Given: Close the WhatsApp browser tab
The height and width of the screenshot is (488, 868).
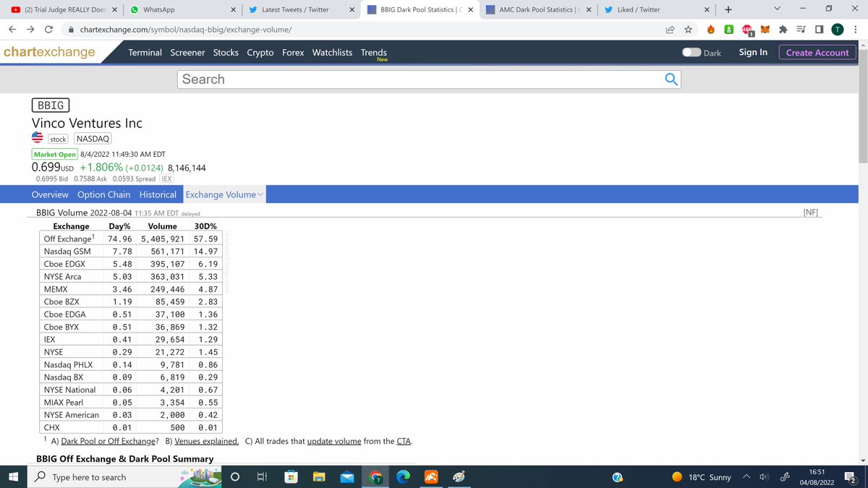Looking at the screenshot, I should (x=232, y=9).
